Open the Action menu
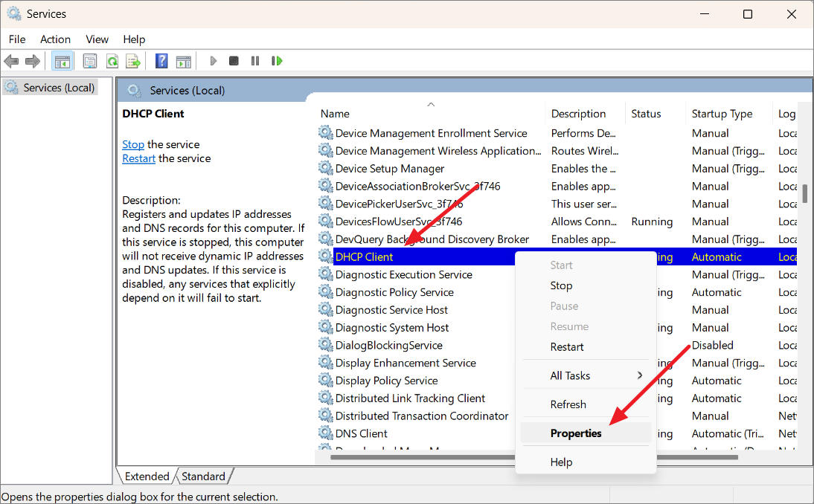The image size is (814, 504). [55, 39]
